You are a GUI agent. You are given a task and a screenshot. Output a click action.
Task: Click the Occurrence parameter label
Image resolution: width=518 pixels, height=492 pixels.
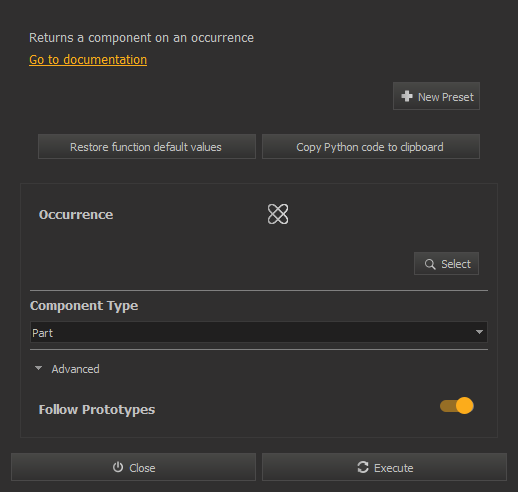coord(76,215)
